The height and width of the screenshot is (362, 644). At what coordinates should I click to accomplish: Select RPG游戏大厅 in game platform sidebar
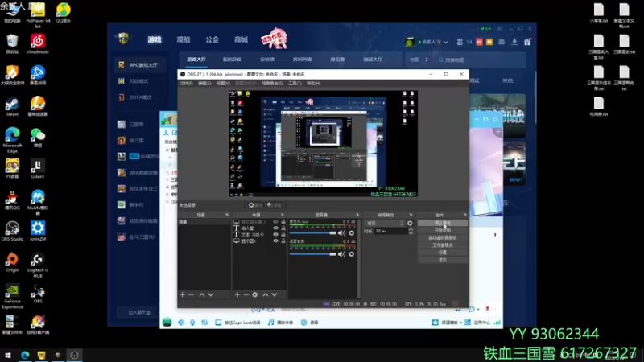(x=139, y=65)
